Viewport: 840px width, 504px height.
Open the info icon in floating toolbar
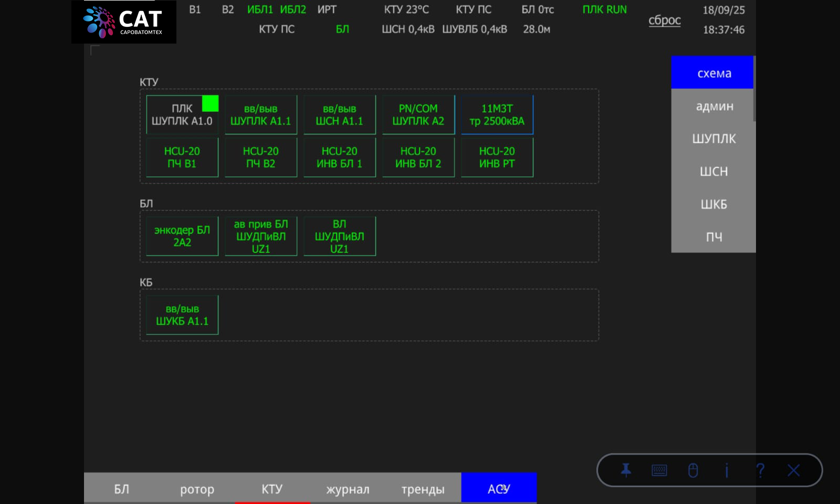727,470
